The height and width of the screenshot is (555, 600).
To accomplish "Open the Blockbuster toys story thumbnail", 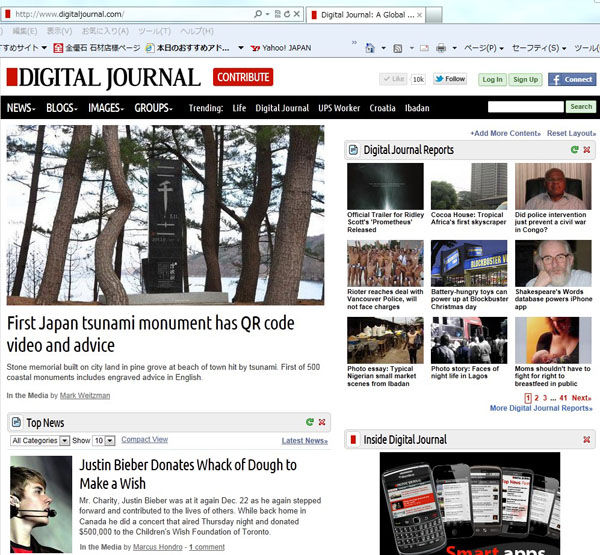I will pos(469,263).
